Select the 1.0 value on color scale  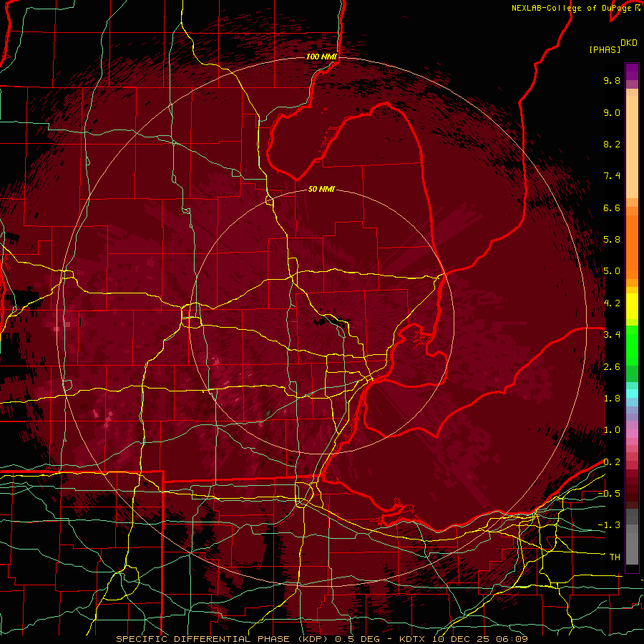pos(612,430)
